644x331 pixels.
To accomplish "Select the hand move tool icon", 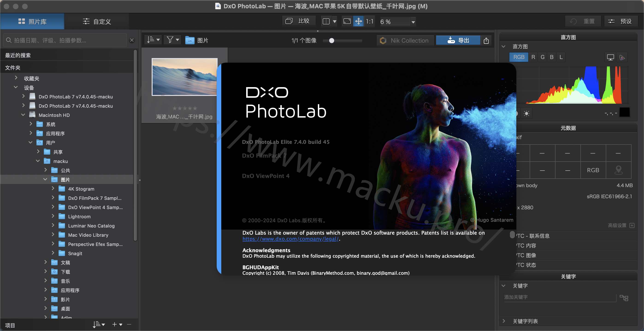I will click(358, 21).
